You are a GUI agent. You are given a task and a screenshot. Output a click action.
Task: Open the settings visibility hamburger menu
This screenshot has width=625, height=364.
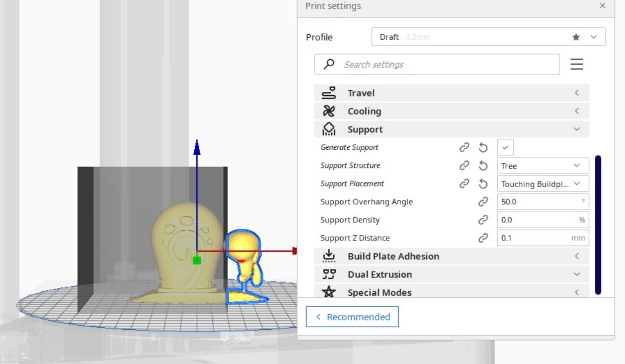pyautogui.click(x=577, y=64)
